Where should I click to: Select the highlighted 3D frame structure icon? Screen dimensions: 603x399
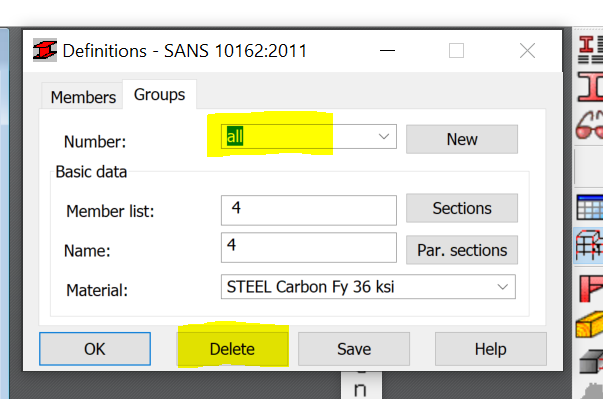coord(589,245)
